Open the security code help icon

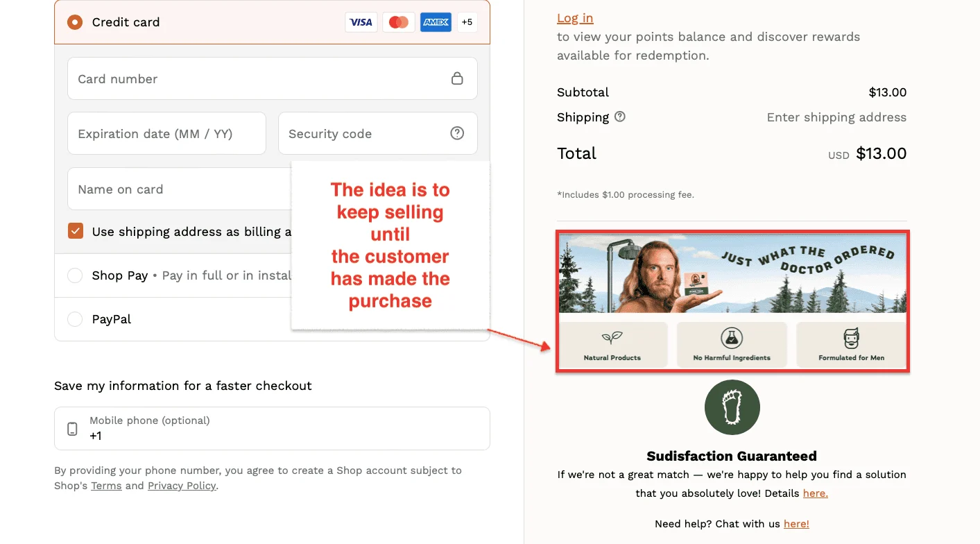[457, 133]
